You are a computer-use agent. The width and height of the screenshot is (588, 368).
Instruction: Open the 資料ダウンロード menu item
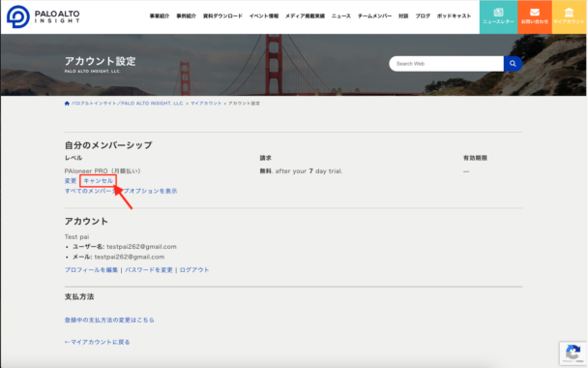222,16
